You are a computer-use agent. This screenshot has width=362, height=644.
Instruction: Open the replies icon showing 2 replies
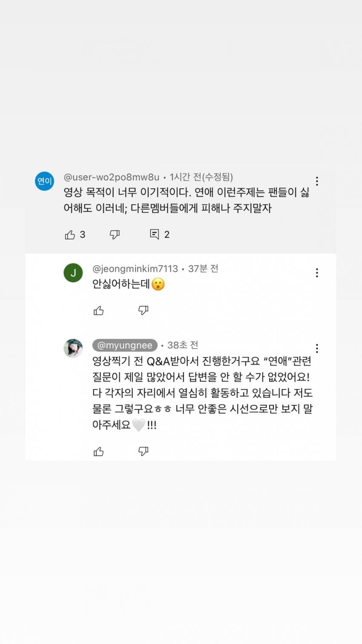155,234
